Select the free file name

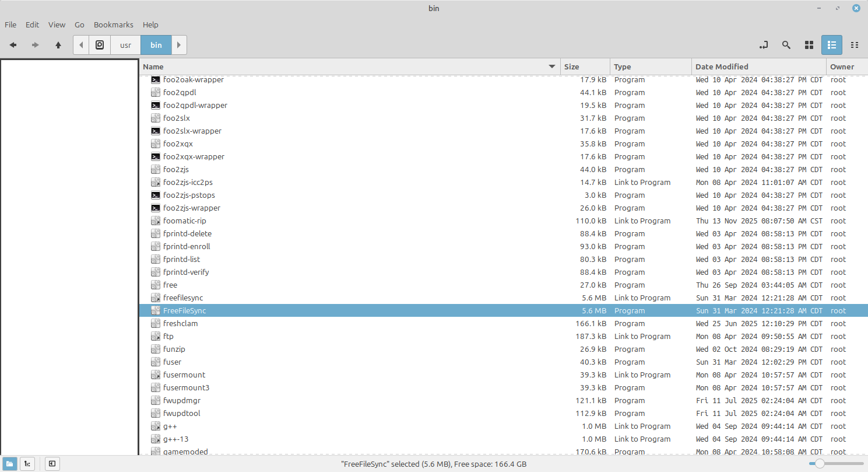170,285
